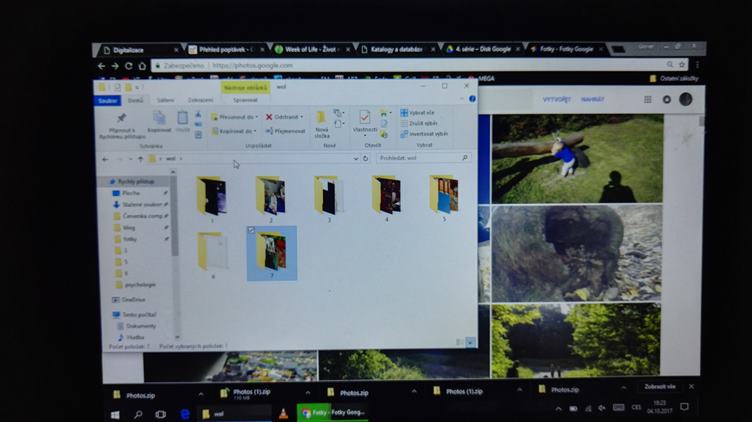Select folder named 6

tap(213, 254)
